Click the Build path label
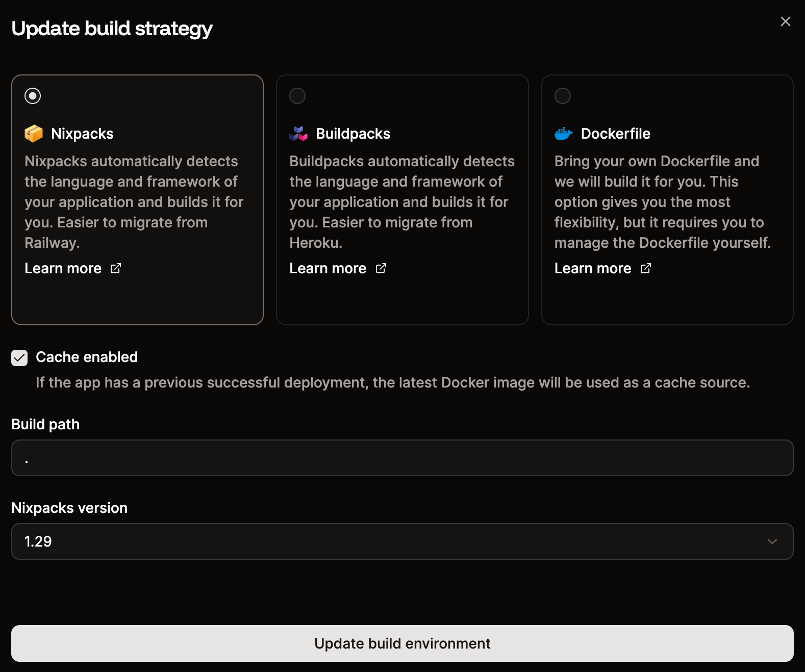805x672 pixels. click(x=45, y=424)
